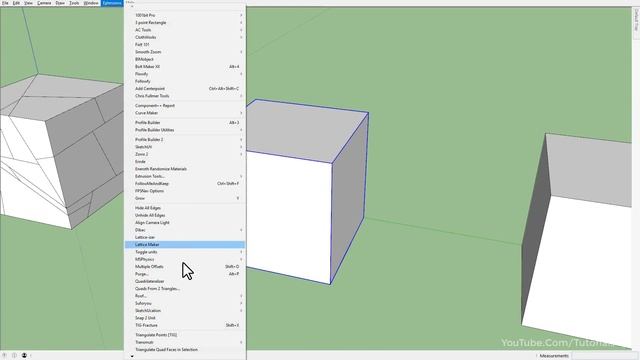This screenshot has height=360, width=640.
Task: Choose Align Camera Light
Action: point(184,223)
